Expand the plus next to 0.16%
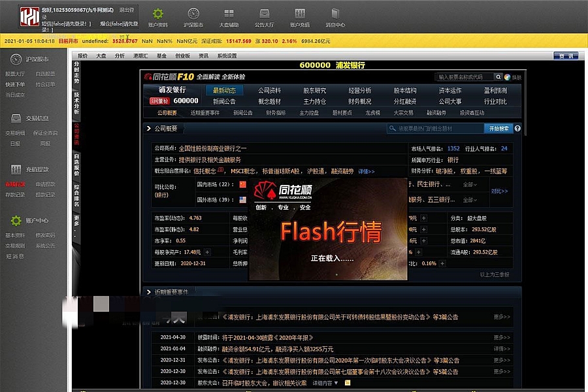 click(442, 263)
